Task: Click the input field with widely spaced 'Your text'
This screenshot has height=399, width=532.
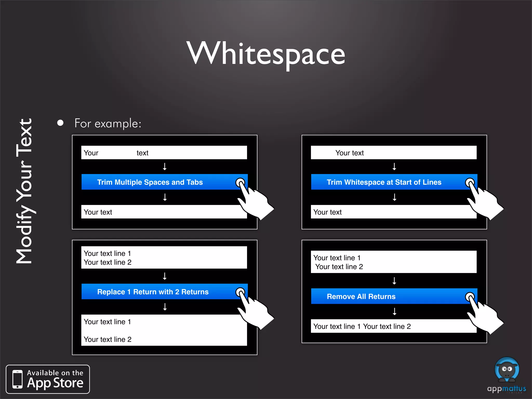Action: [x=164, y=152]
